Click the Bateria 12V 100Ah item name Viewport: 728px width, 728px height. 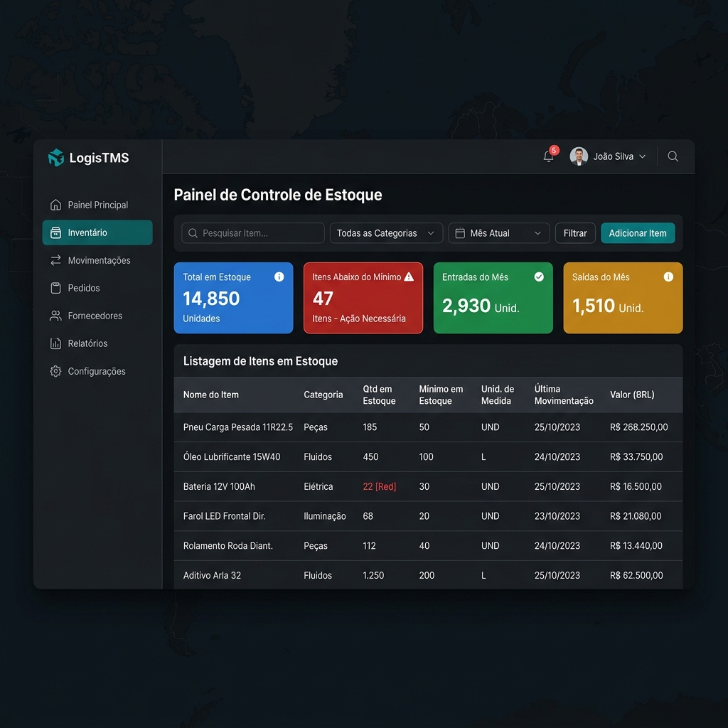point(219,486)
